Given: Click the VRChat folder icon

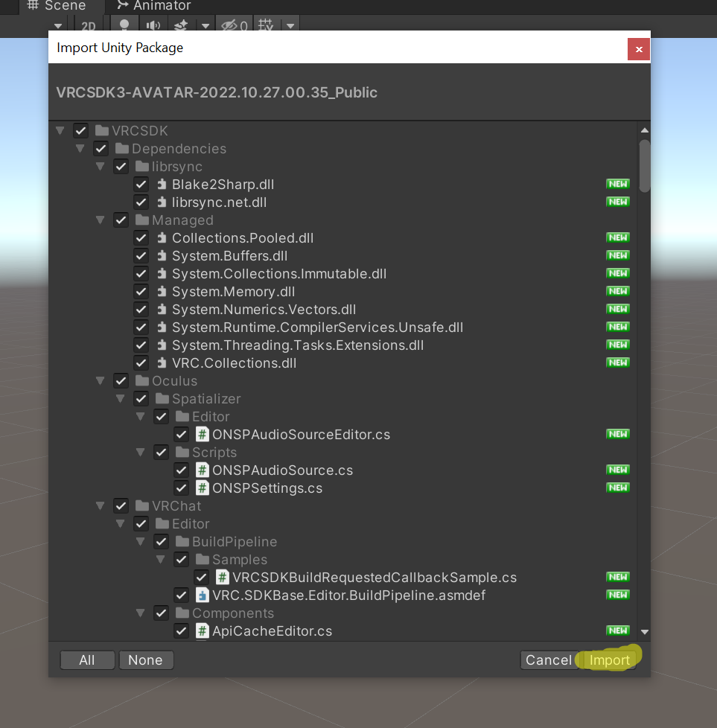Looking at the screenshot, I should [142, 506].
